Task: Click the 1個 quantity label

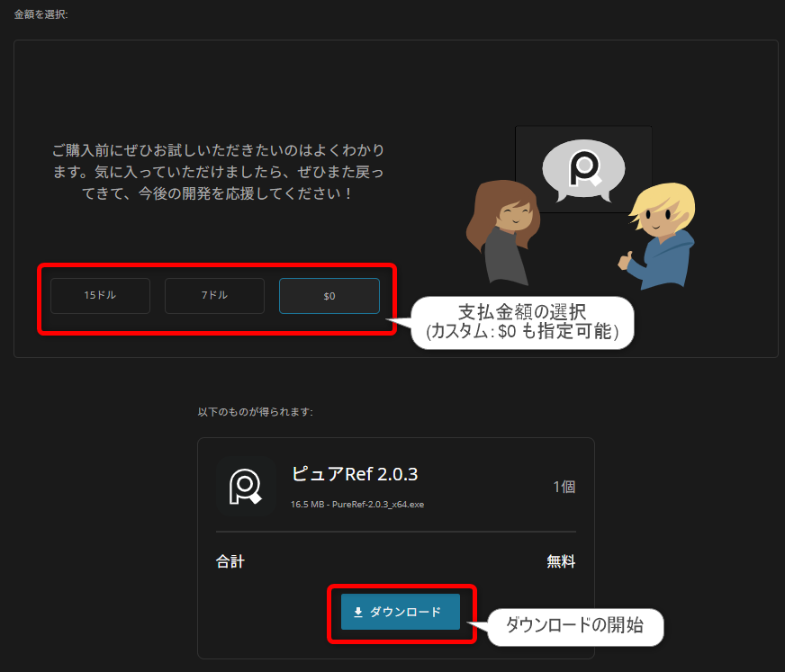Action: (564, 487)
